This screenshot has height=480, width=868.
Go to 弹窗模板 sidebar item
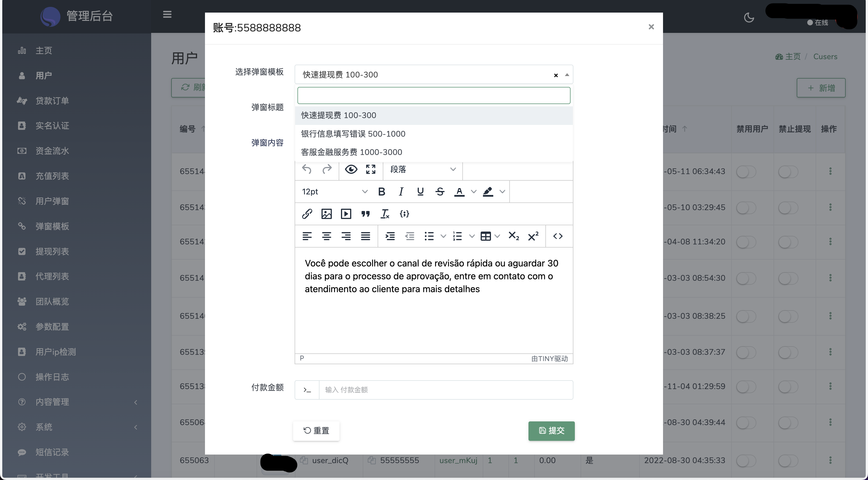pyautogui.click(x=52, y=226)
